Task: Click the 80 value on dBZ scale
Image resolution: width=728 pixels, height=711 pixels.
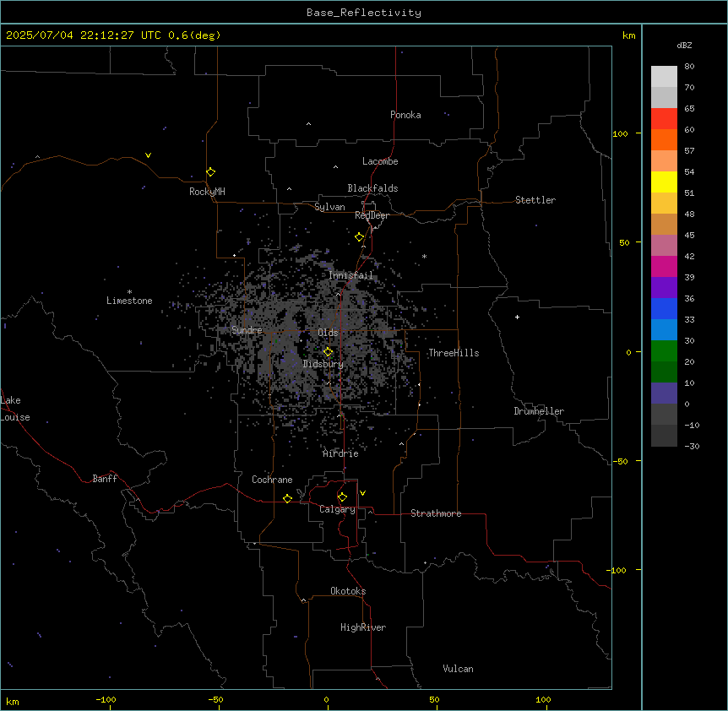Action: click(689, 67)
